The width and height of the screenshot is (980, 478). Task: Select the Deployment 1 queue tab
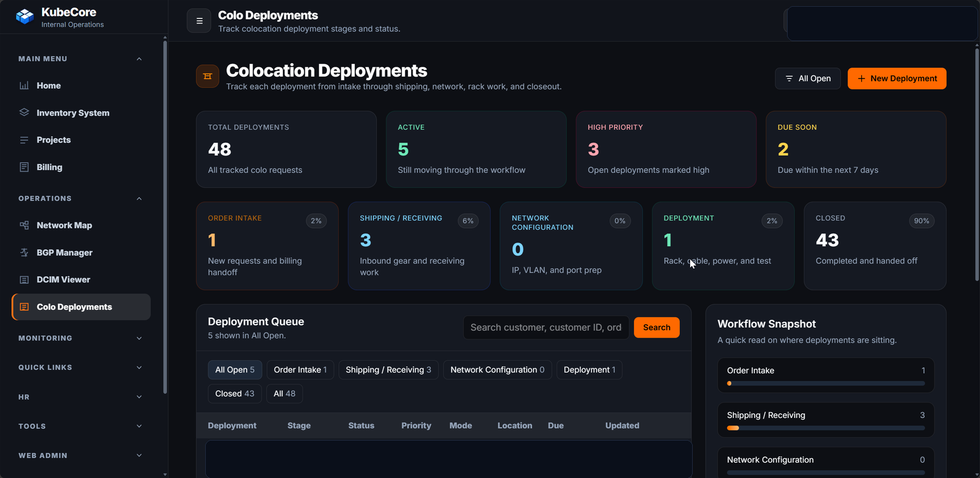coord(590,370)
